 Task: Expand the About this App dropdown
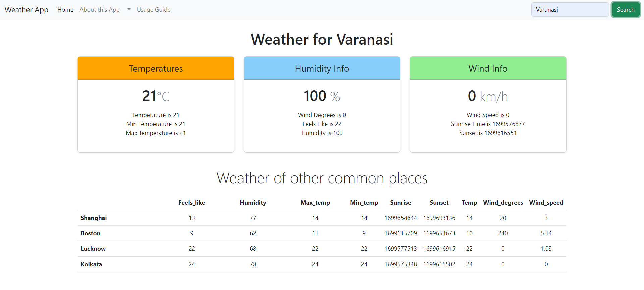(x=100, y=10)
